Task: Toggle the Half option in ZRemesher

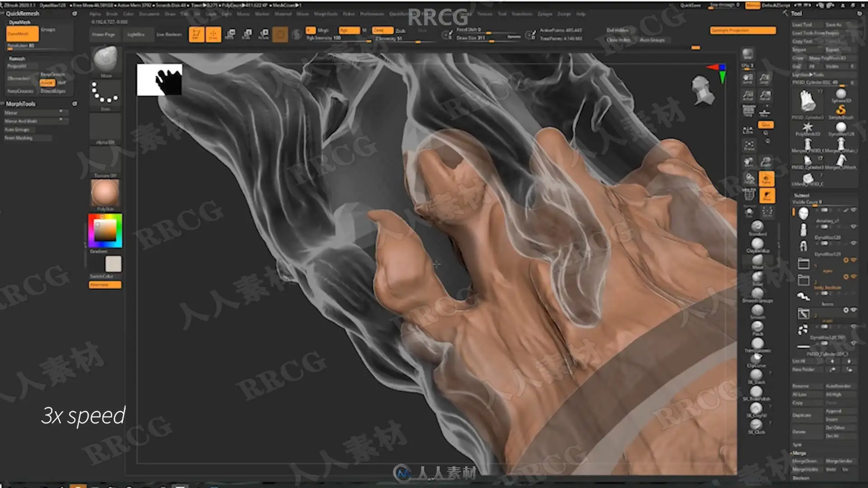Action: (62, 83)
